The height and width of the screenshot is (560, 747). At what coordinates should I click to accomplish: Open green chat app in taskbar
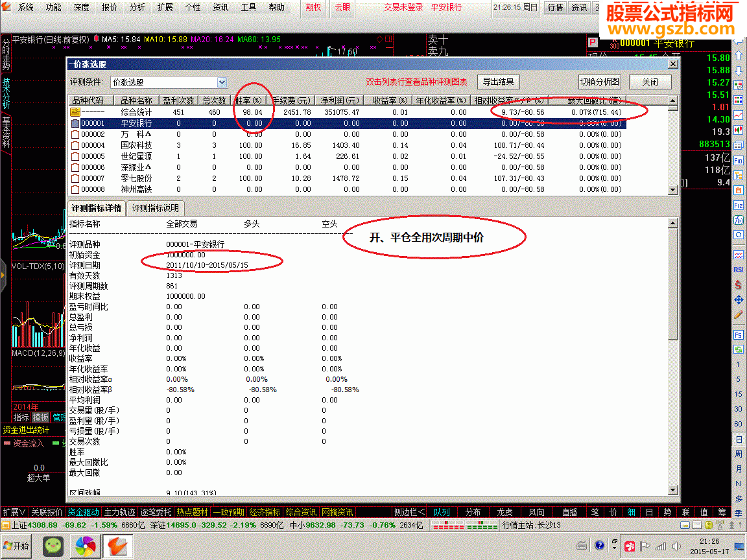coord(53,546)
